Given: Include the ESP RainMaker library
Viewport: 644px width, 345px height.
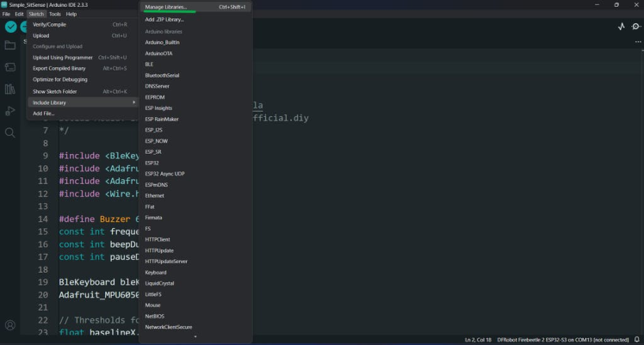Looking at the screenshot, I should pos(195,119).
